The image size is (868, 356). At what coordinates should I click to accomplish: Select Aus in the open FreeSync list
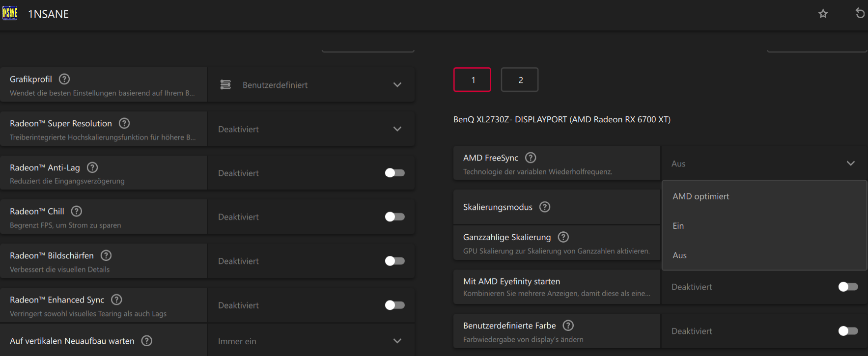pos(764,255)
